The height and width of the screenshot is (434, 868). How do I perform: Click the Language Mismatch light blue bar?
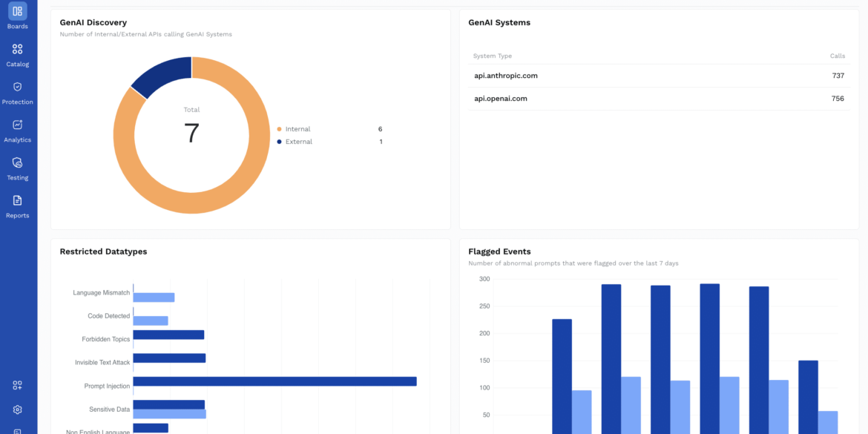click(x=154, y=297)
